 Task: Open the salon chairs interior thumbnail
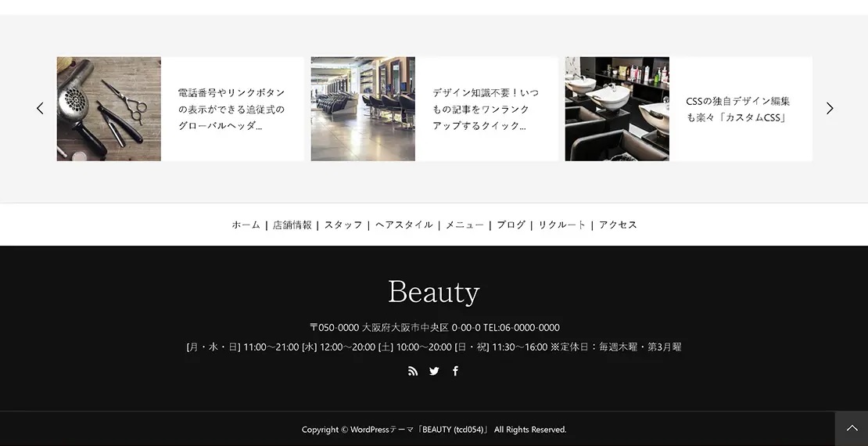click(363, 109)
